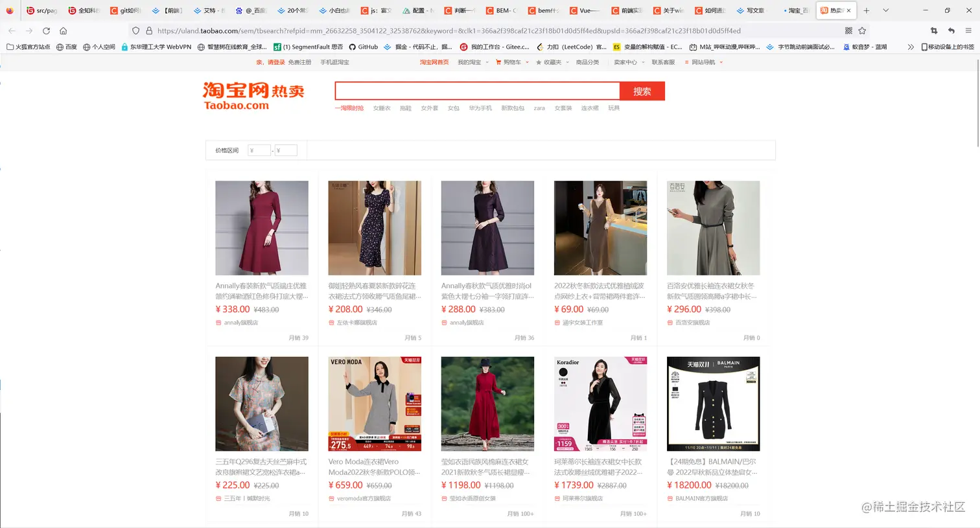
Task: Open the (1) SegmentFault 思否 bookmark
Action: (x=309, y=47)
